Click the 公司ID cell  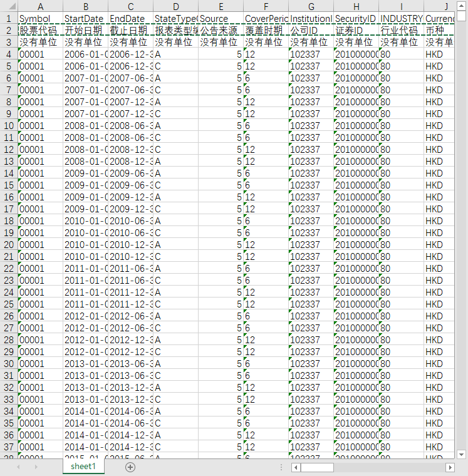[311, 30]
